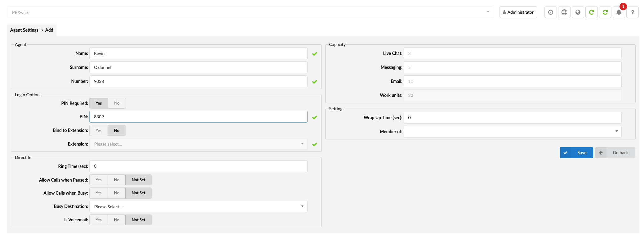Screen dimensions: 644x239
Task: Open the Administrator user menu
Action: (x=518, y=12)
